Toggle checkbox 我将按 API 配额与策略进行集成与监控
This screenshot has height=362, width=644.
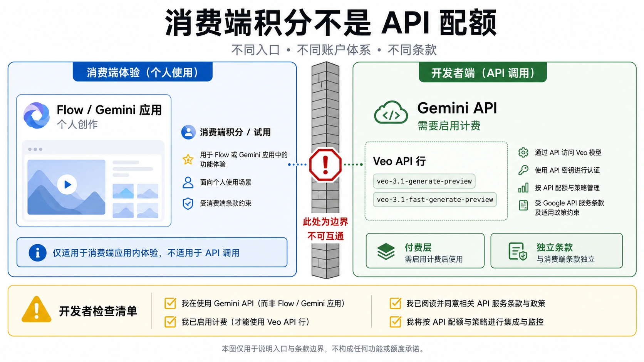[395, 322]
